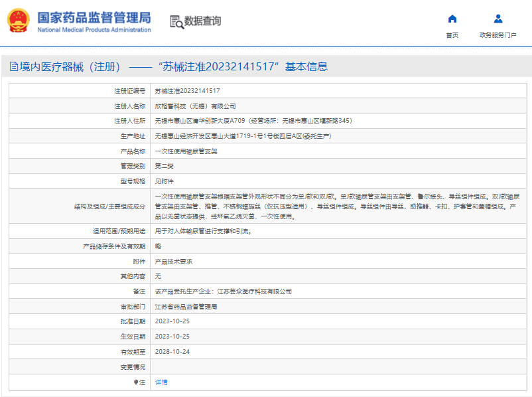Screen dimensions: 532x397
Task: Click the data query magnifier icon
Action: (176, 22)
